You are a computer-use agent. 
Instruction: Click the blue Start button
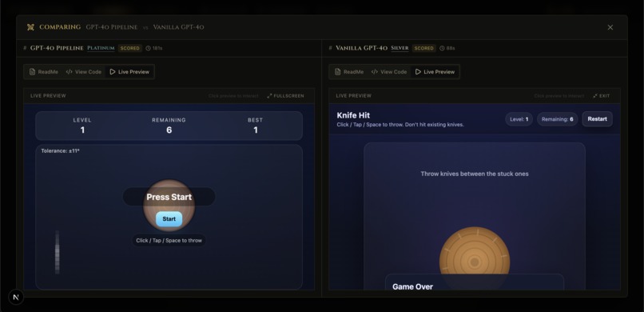pos(169,218)
